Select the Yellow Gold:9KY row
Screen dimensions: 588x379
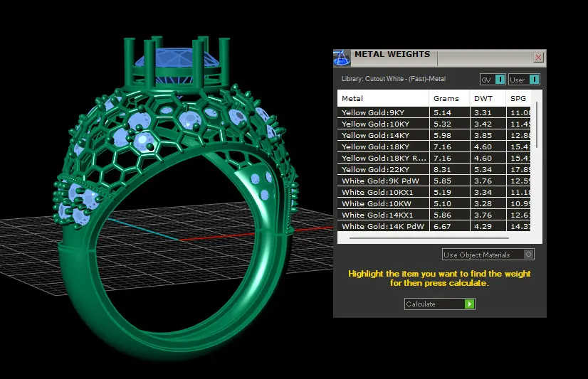point(434,112)
